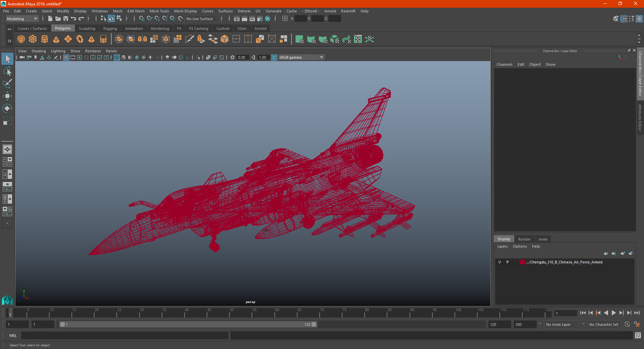Click the time range slider bar

[188, 325]
